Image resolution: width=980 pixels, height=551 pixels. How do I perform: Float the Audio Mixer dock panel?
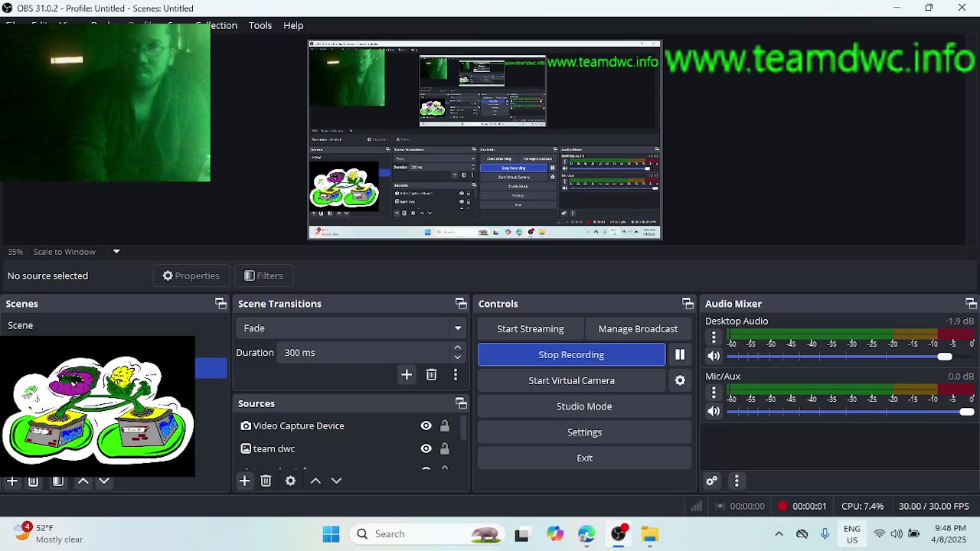pos(971,304)
